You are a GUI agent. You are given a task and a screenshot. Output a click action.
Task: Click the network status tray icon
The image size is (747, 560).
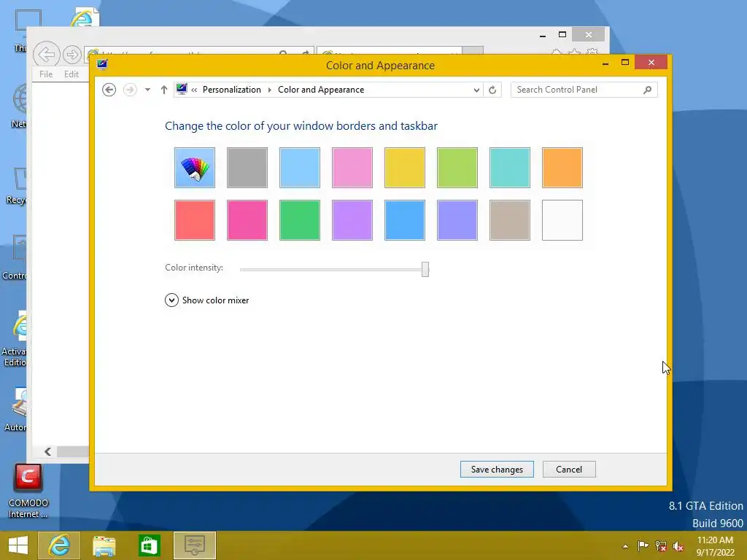[661, 546]
